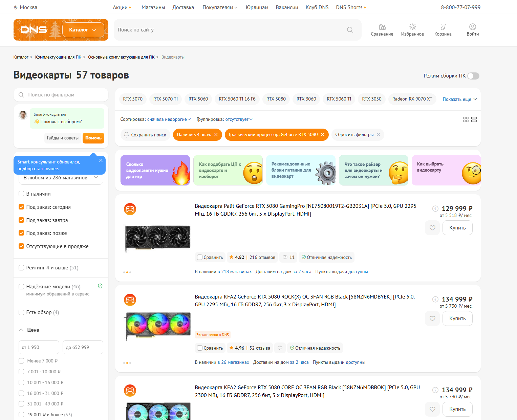This screenshot has height=420, width=517.
Task: Select the RTX 5070 Ti quick filter
Action: click(x=166, y=99)
